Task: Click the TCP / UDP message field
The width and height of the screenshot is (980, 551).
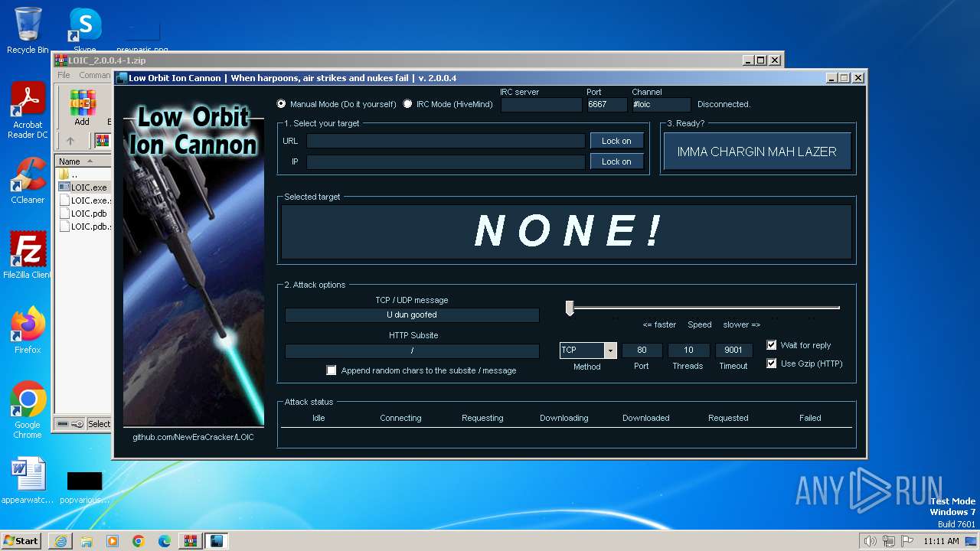Action: [x=412, y=315]
